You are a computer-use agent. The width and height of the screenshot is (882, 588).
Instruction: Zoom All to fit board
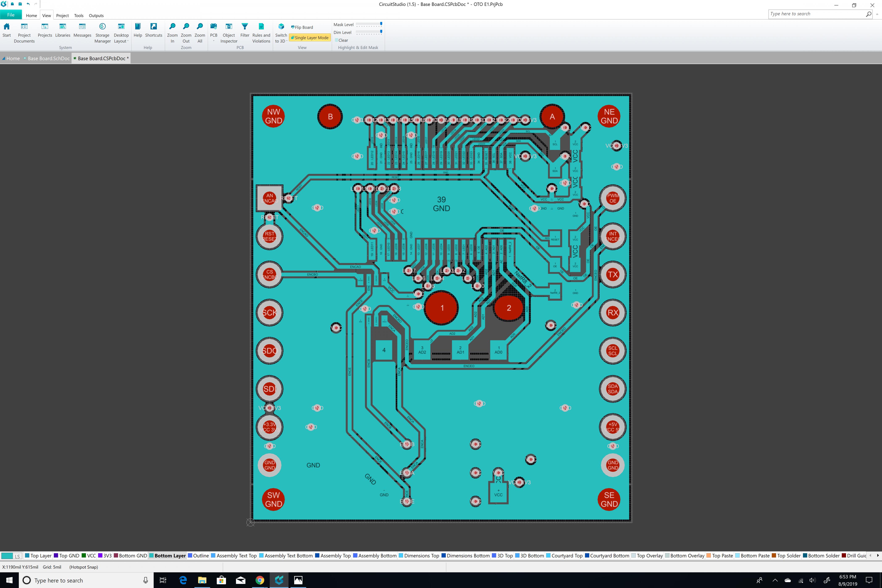click(x=200, y=33)
